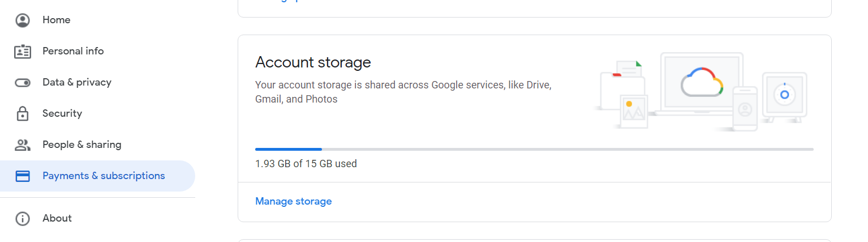Click the Account storage heading
Viewport: 868px width, 242px height.
pyautogui.click(x=313, y=62)
